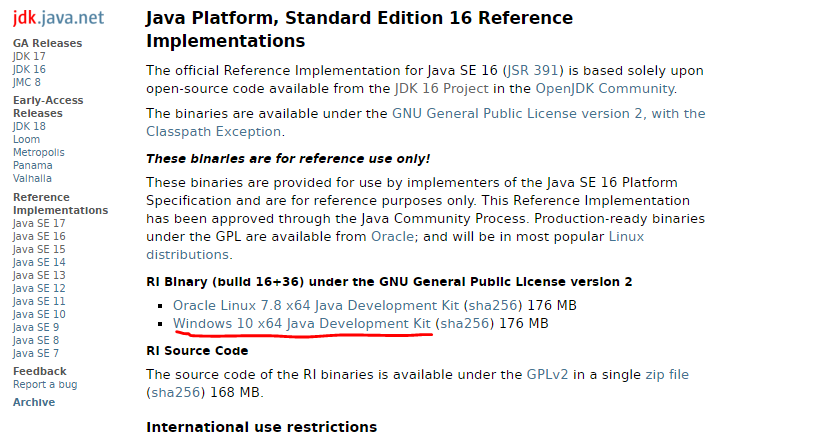The height and width of the screenshot is (436, 829).
Task: Go to Java SE 15 reference implementation
Action: click(x=39, y=249)
